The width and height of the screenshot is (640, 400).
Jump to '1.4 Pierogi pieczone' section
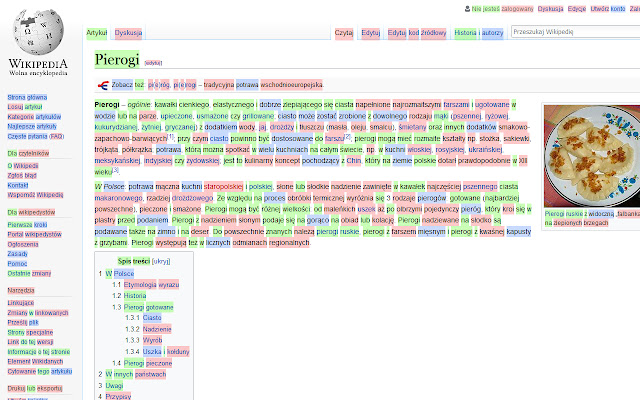coord(142,363)
